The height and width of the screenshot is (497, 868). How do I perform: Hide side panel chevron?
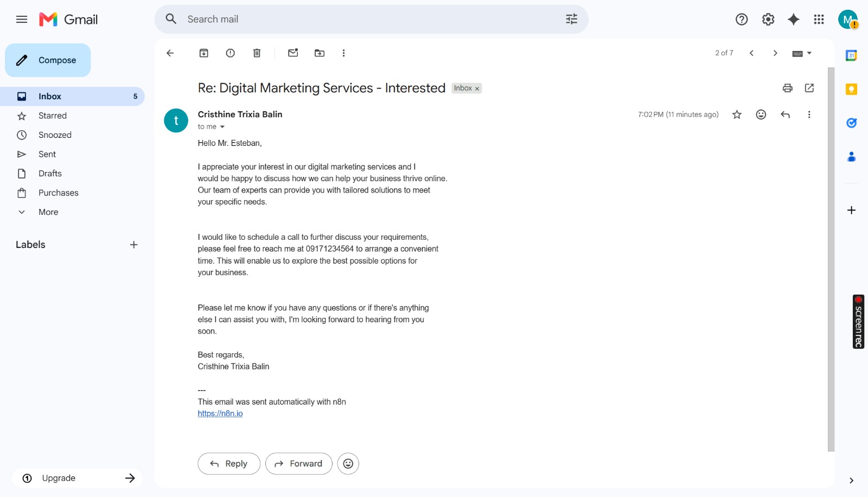pos(851,481)
